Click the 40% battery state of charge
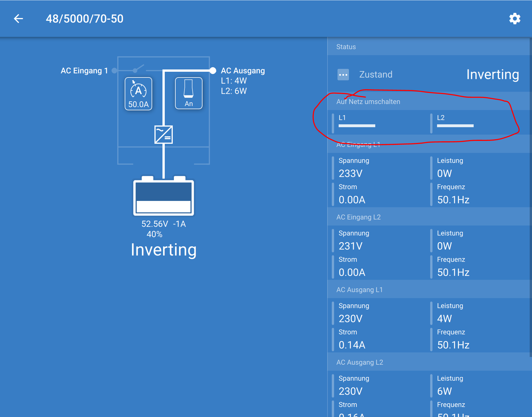532x417 pixels. (x=154, y=234)
